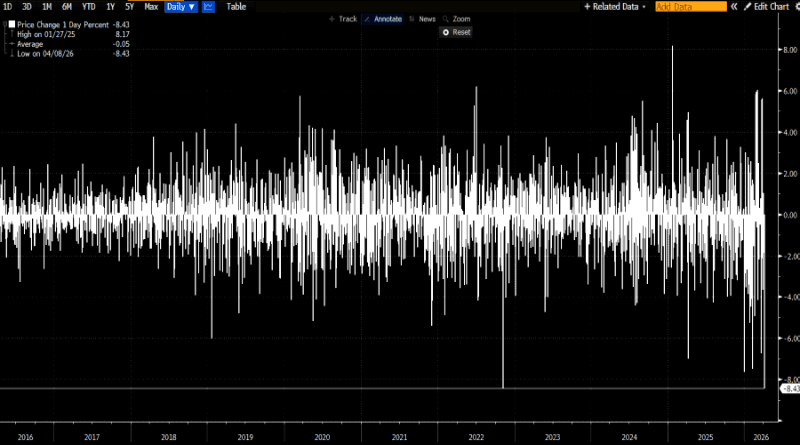Click the double-chevron collapse icon
Viewport: 800px width, 445px height.
[736, 7]
